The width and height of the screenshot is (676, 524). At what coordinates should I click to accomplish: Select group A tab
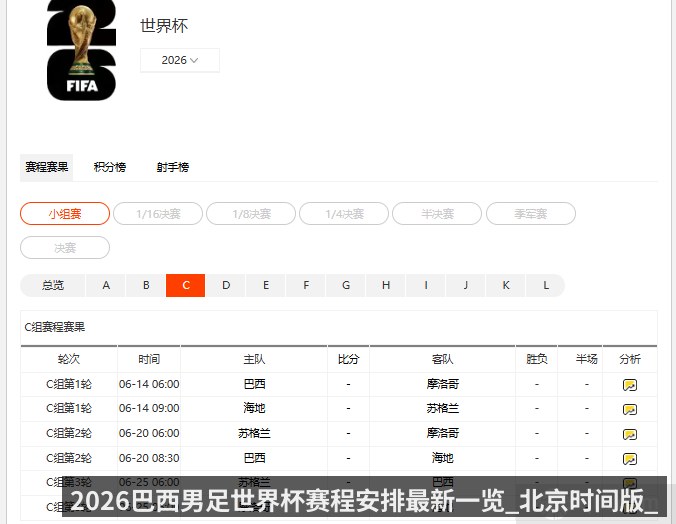click(x=106, y=286)
